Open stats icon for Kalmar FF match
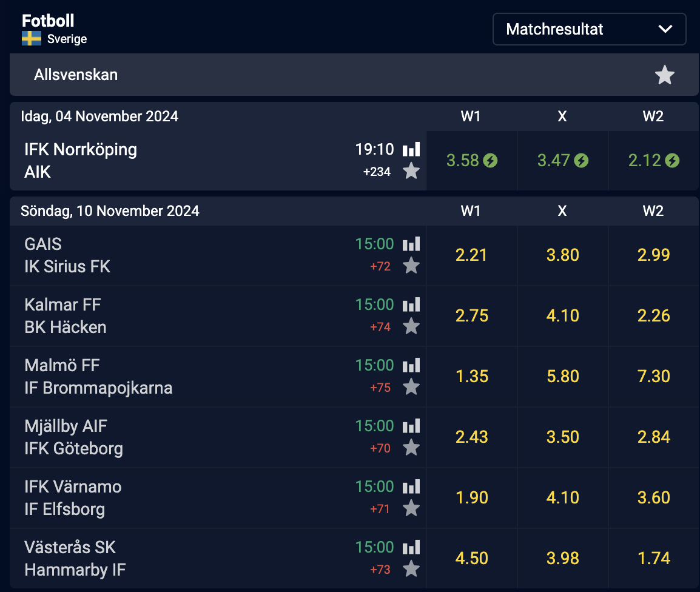The width and height of the screenshot is (700, 592). click(x=411, y=304)
